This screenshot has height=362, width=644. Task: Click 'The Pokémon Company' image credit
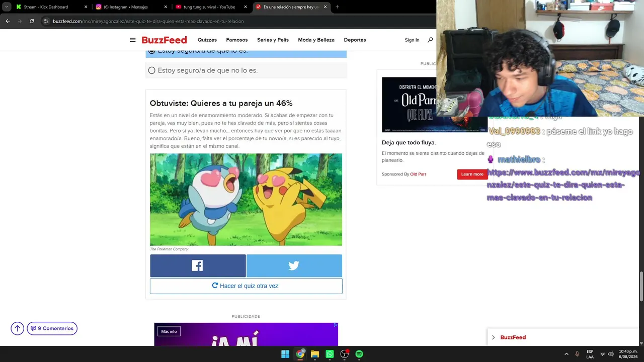tap(169, 249)
